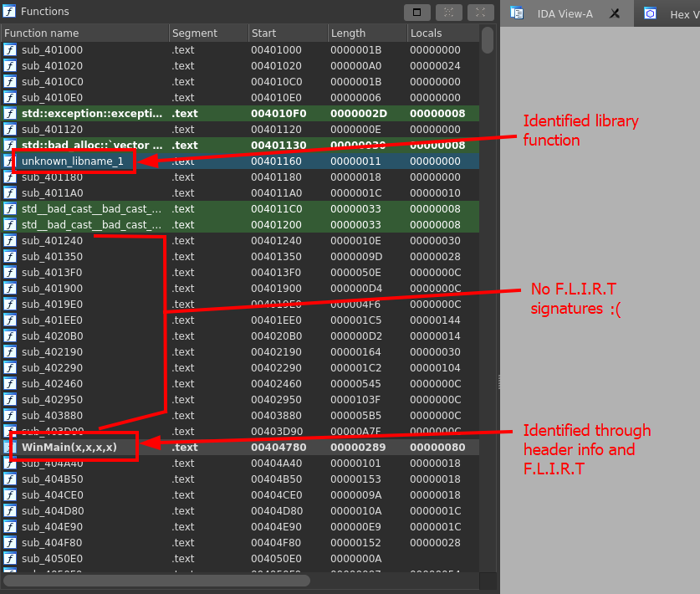Image resolution: width=700 pixels, height=594 pixels.
Task: Sort by Start column header
Action: [x=288, y=33]
